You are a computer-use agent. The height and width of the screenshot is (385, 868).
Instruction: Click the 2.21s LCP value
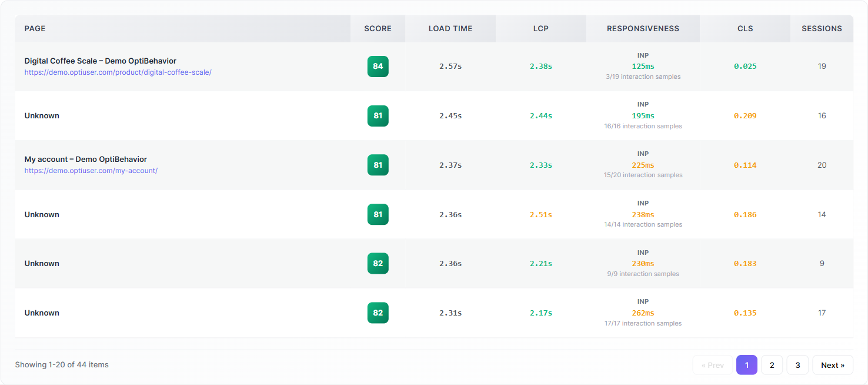pos(541,264)
